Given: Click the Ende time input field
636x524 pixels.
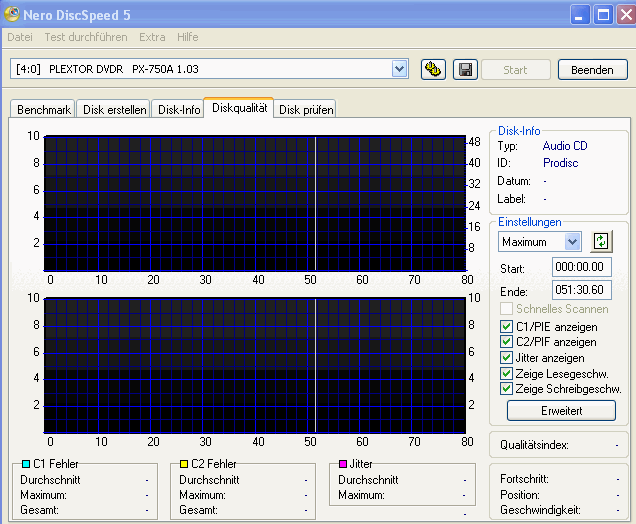Looking at the screenshot, I should 581,291.
